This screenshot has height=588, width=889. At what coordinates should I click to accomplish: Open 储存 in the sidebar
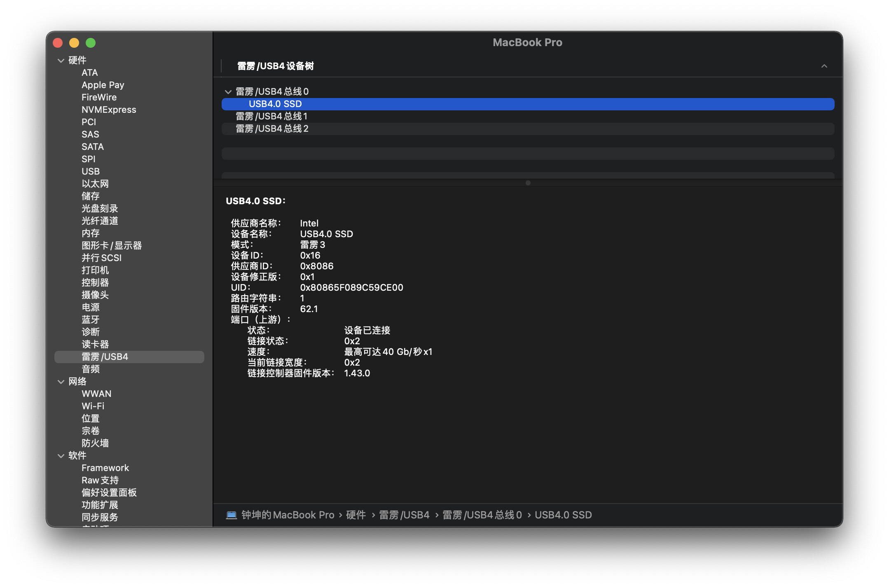[x=91, y=196]
